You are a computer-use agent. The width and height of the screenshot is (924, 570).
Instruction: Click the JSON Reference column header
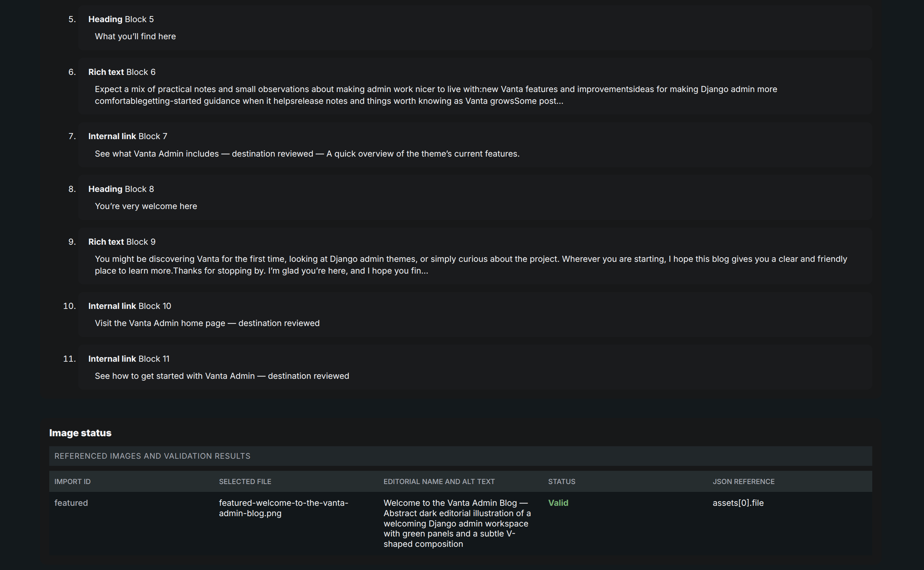pyautogui.click(x=743, y=482)
